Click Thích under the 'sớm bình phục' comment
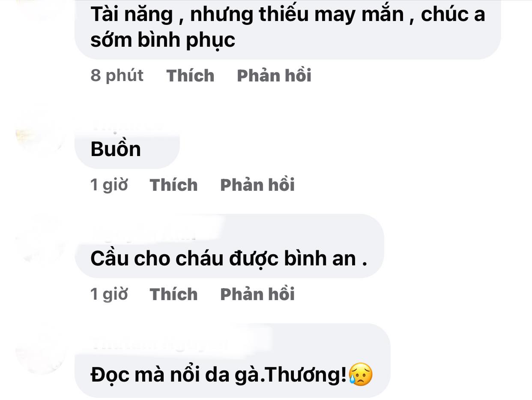 [x=190, y=75]
